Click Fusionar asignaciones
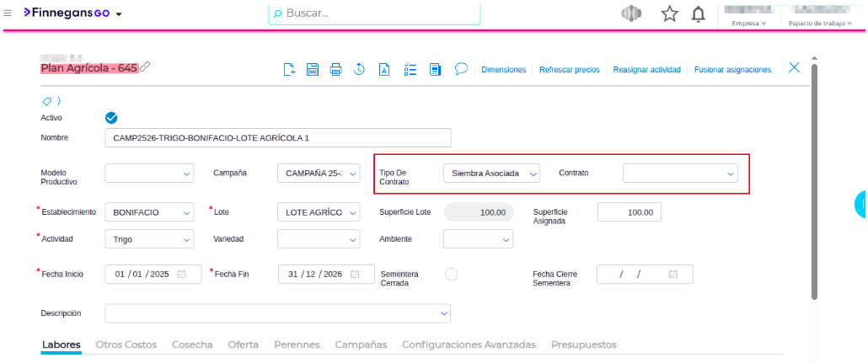Image resolution: width=868 pixels, height=363 pixels. (732, 70)
